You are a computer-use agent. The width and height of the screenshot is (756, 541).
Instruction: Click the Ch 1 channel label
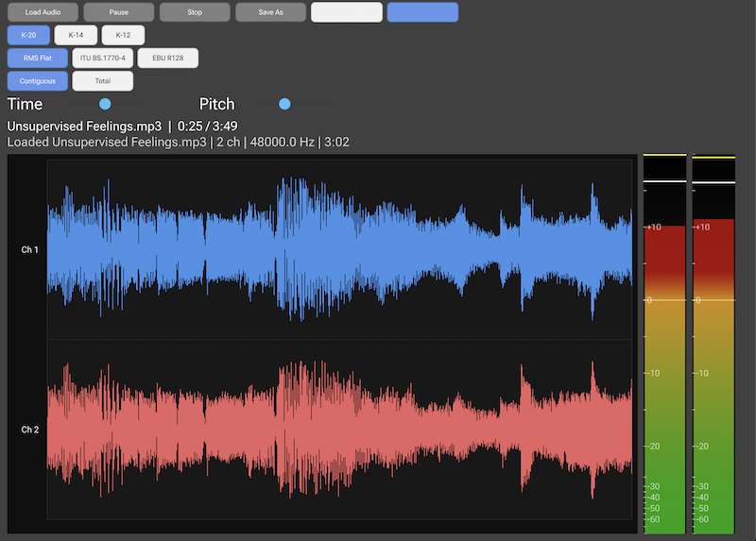[29, 249]
